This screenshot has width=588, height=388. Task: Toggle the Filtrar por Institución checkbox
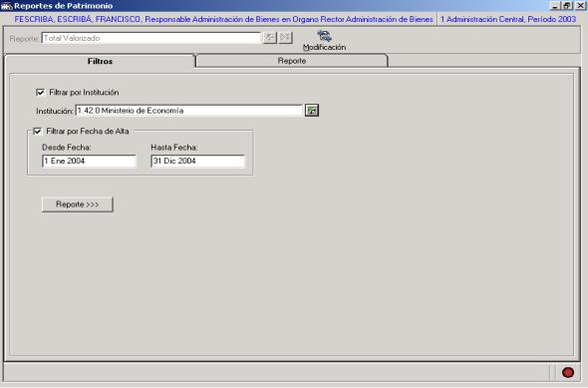pos(40,93)
